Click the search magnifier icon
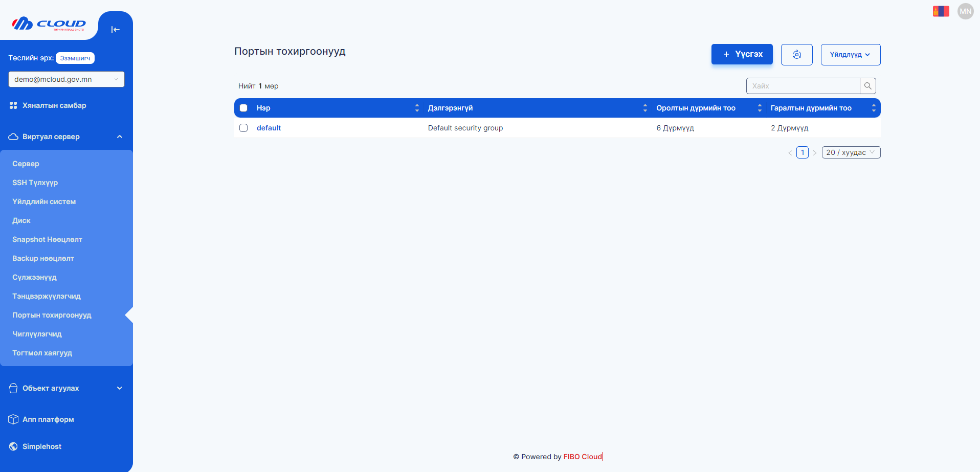The height and width of the screenshot is (472, 980). pos(867,86)
